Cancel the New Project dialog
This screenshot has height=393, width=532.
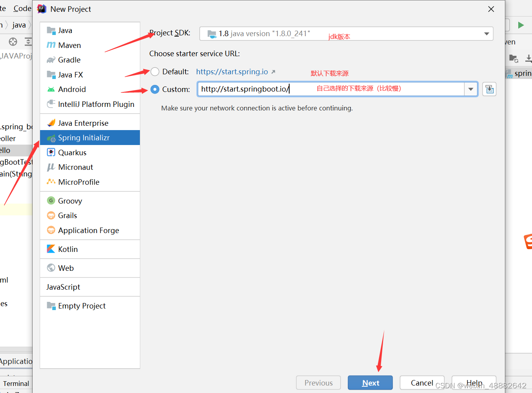point(422,383)
